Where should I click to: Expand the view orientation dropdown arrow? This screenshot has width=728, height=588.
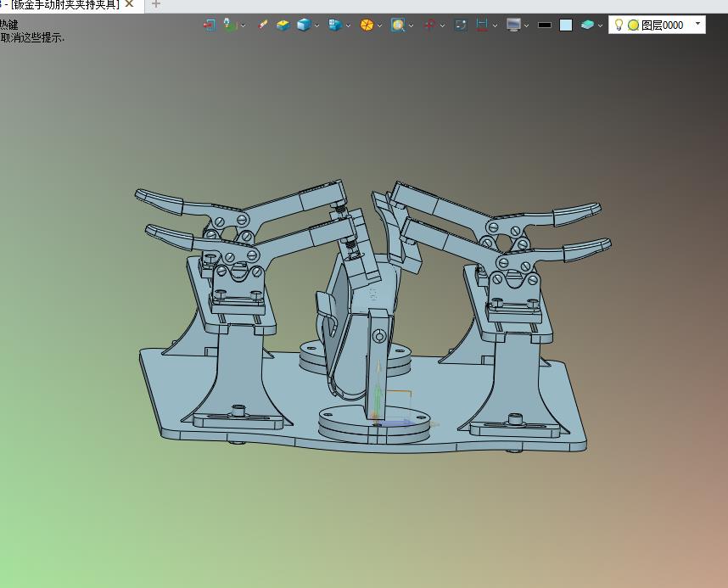tap(348, 25)
